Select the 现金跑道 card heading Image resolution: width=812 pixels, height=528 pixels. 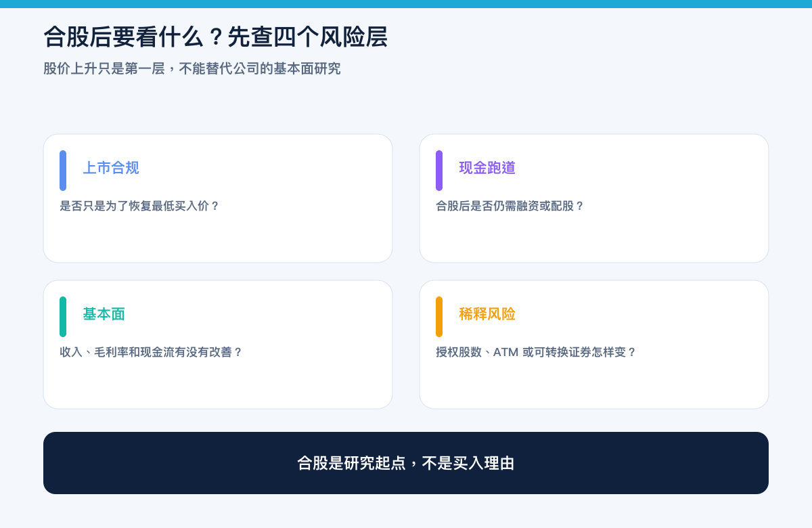[487, 168]
